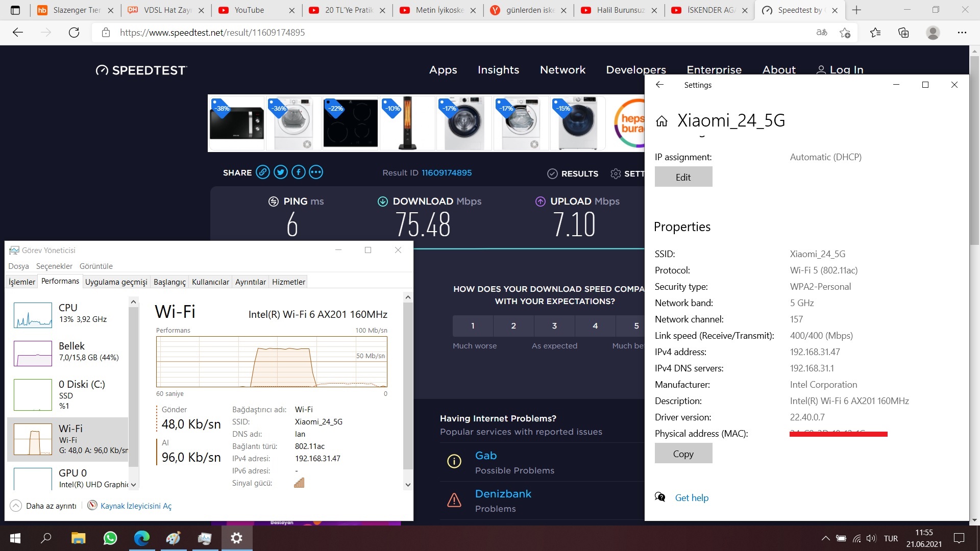
Task: Click keyboard language TUR indicator
Action: [x=891, y=538]
